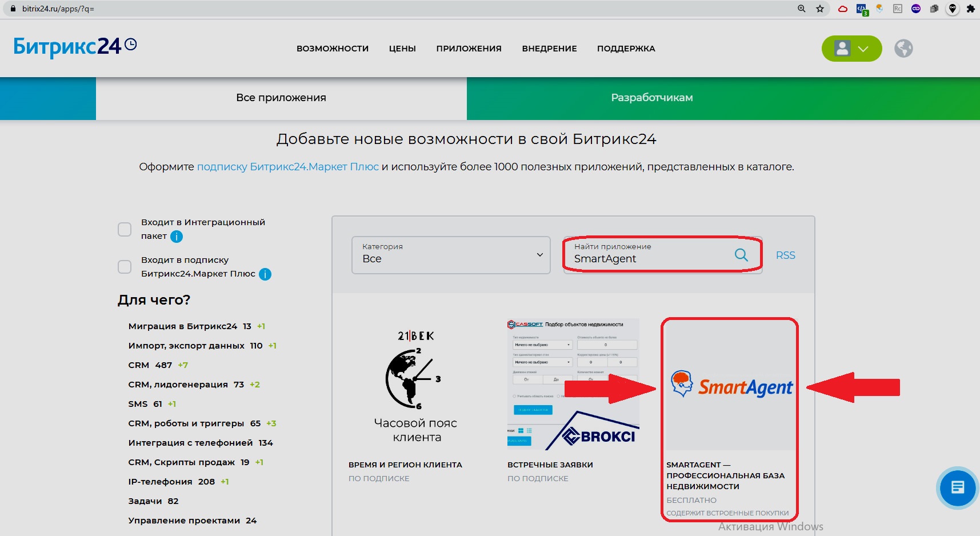Open the browser extensions puzzle icon
The height and width of the screenshot is (536, 980).
pos(970,9)
